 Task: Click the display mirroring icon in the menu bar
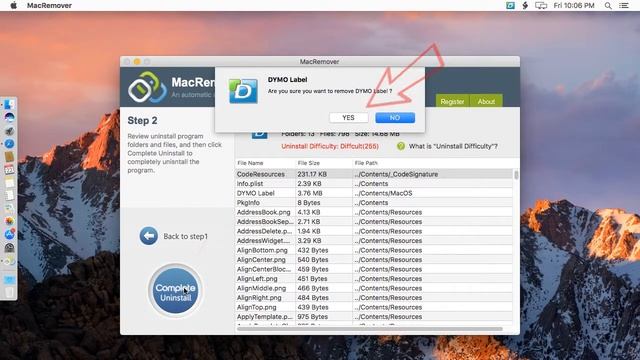541,5
